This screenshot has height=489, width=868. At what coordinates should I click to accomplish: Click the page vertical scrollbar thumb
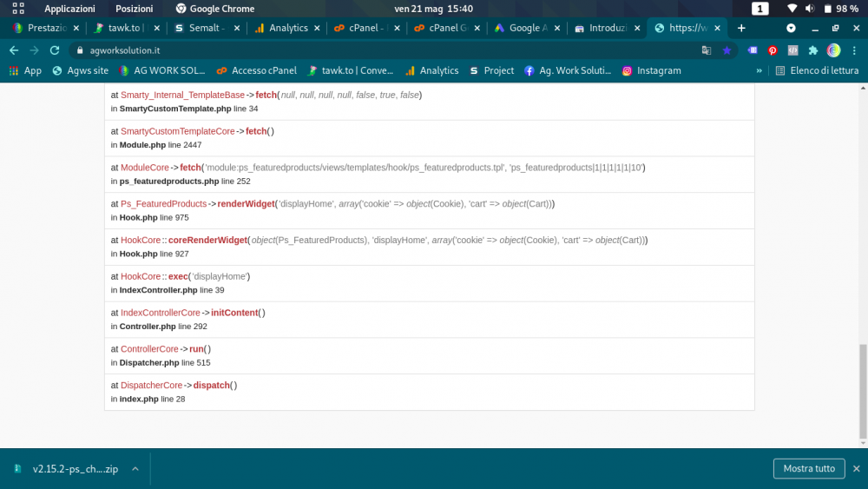tap(863, 391)
